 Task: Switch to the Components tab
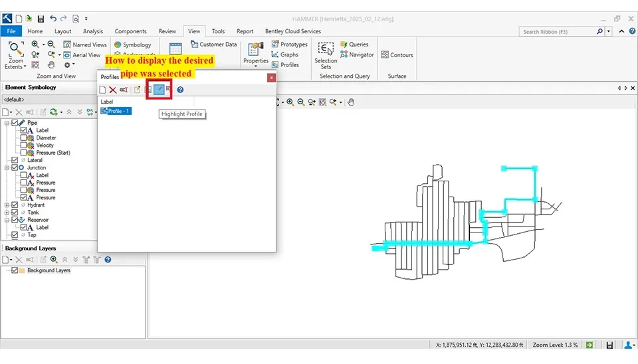point(131,31)
